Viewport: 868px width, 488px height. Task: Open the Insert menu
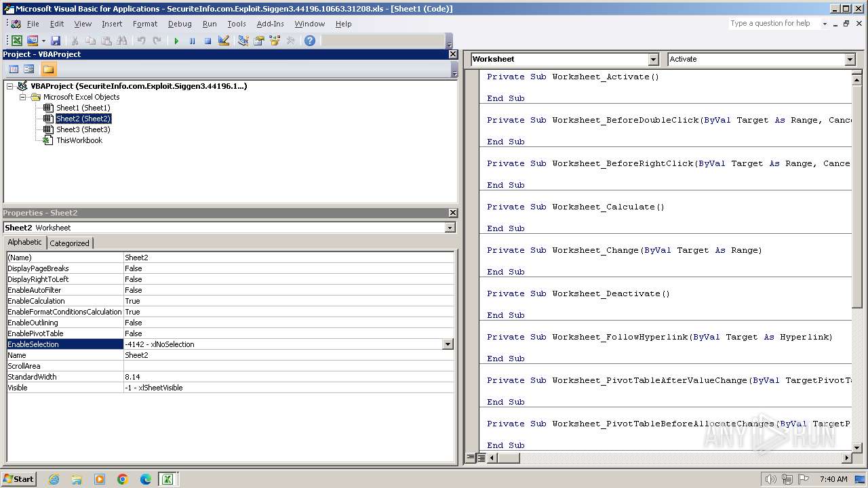coord(112,24)
